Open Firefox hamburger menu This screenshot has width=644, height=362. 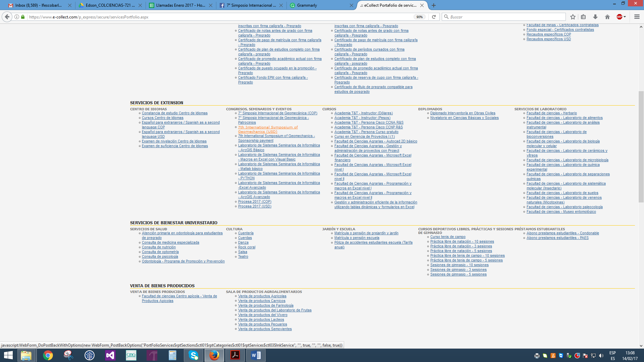click(637, 17)
